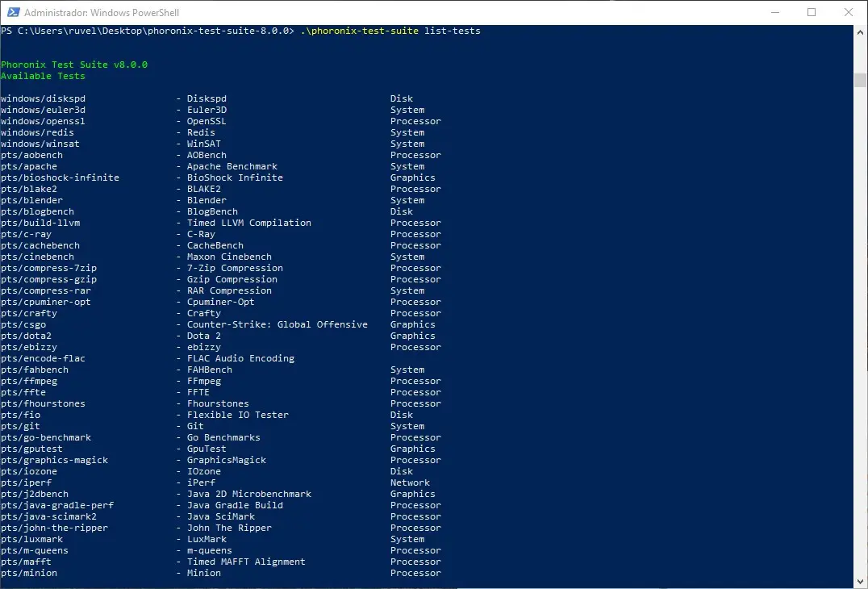Click the window title 'Administrador: Windows PowerShell'
The height and width of the screenshot is (589, 868).
102,13
